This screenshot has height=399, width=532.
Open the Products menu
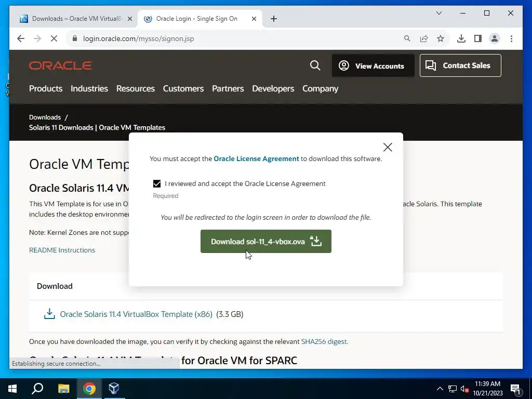[46, 88]
